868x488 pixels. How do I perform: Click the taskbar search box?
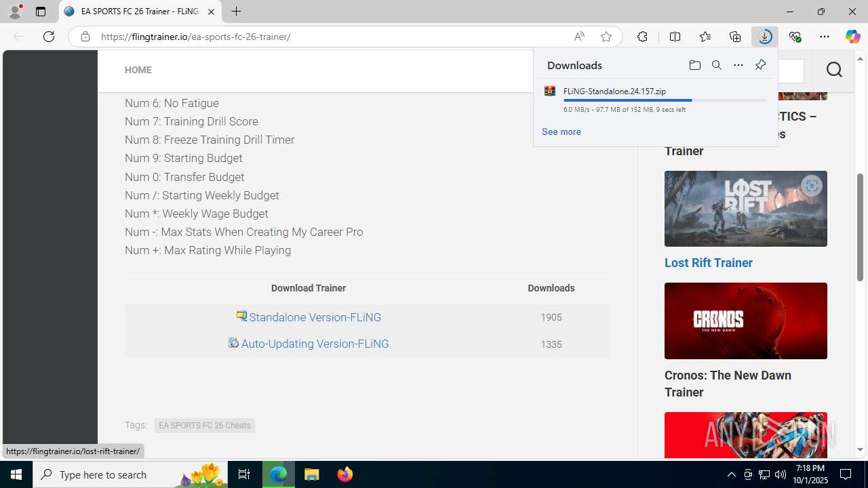129,474
